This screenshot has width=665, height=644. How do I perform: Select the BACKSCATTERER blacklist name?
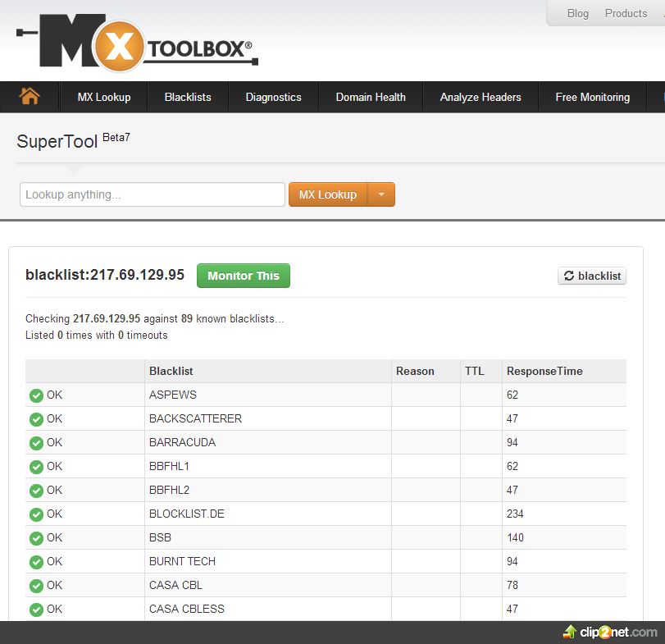195,418
